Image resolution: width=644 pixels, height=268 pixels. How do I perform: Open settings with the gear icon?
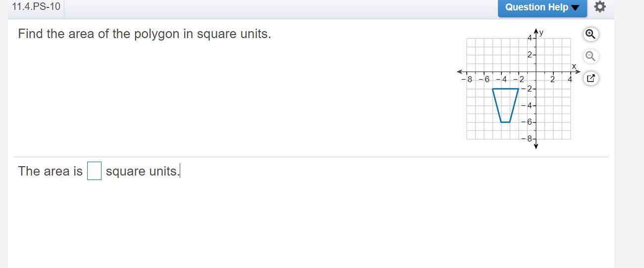point(599,7)
